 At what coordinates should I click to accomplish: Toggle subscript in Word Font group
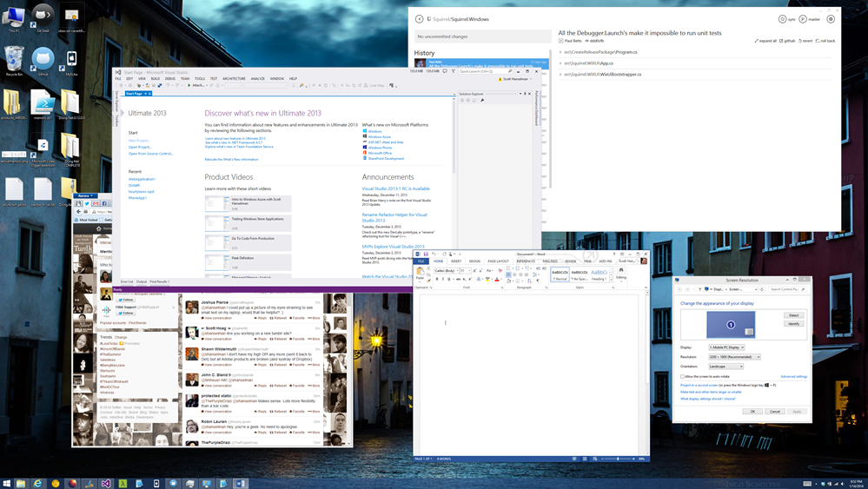coord(465,279)
